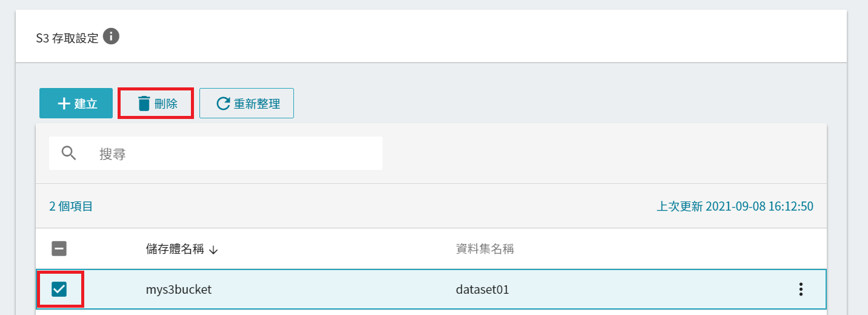Click the trash can icon for 刪除
This screenshot has height=315, width=868.
point(144,103)
